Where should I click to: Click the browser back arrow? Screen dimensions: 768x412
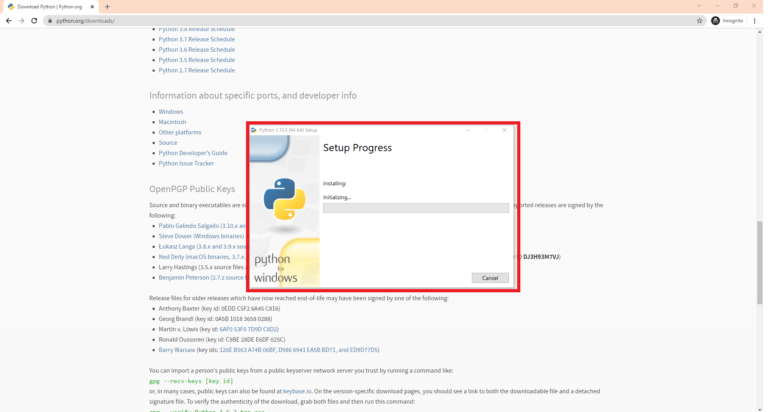(9, 20)
